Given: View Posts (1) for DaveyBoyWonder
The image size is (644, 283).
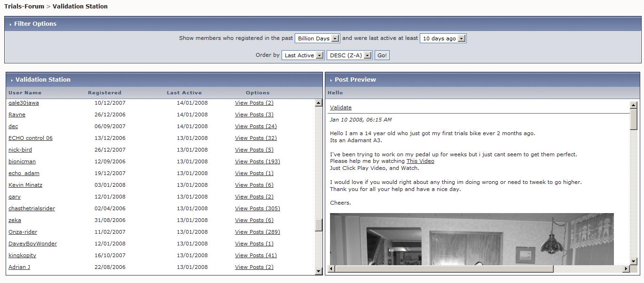Looking at the screenshot, I should pyautogui.click(x=254, y=244).
